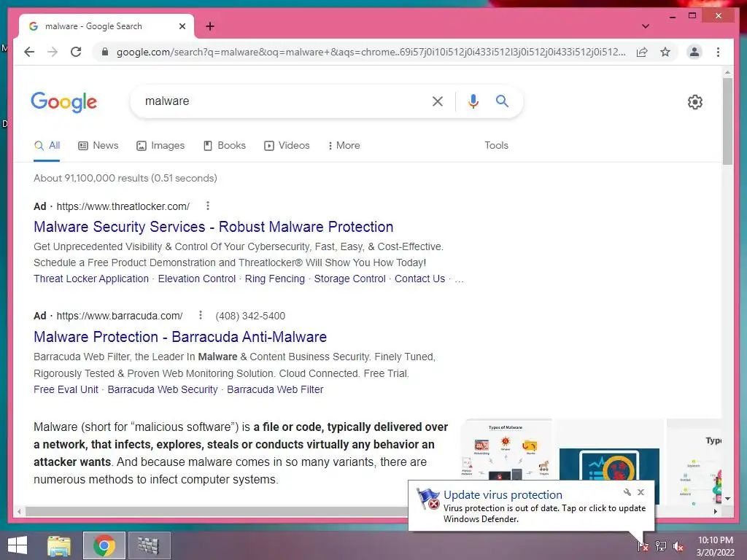Open the Ring Fencing sitelink
The image size is (747, 560).
click(274, 279)
